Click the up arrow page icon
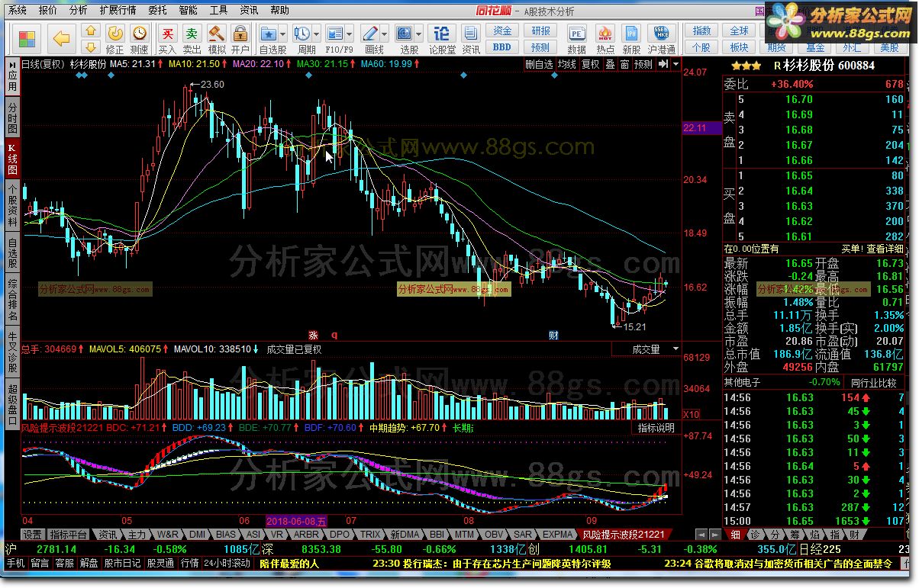Image resolution: width=919 pixels, height=588 pixels. click(90, 31)
